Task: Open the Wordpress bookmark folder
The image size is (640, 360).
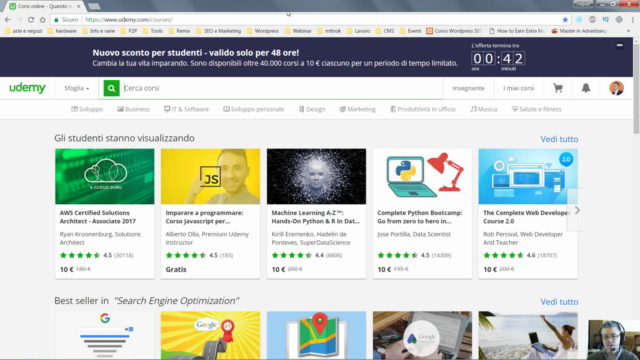Action: pyautogui.click(x=263, y=31)
